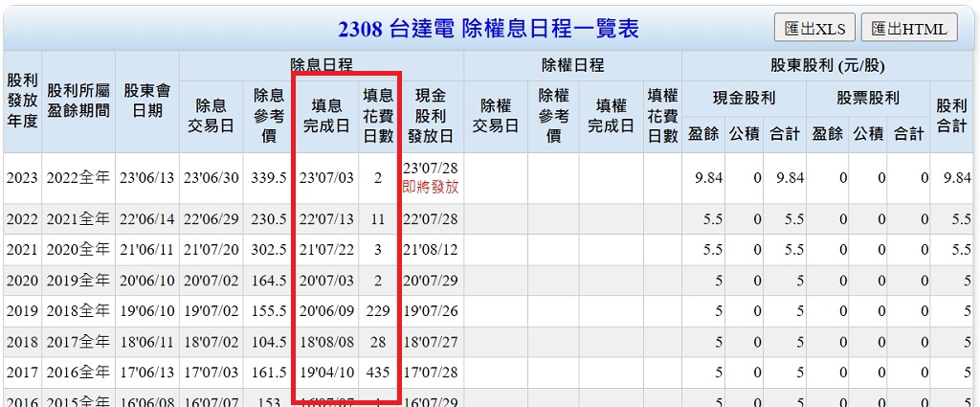Click fill days value 11
The height and width of the screenshot is (407, 980).
coord(378,218)
